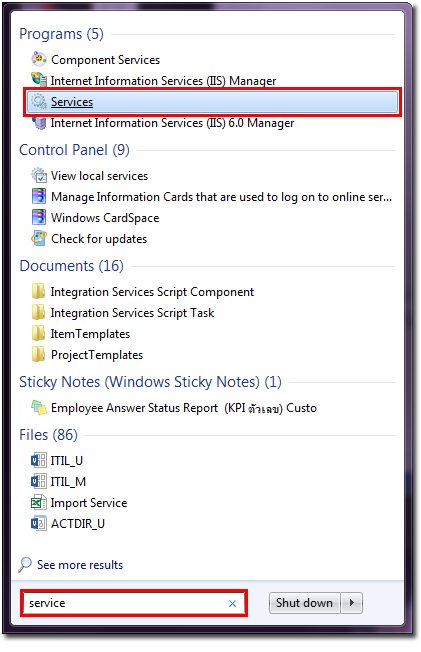The width and height of the screenshot is (421, 652).
Task: Open the sticky note Employee Answer Status Report
Action: pos(183,408)
